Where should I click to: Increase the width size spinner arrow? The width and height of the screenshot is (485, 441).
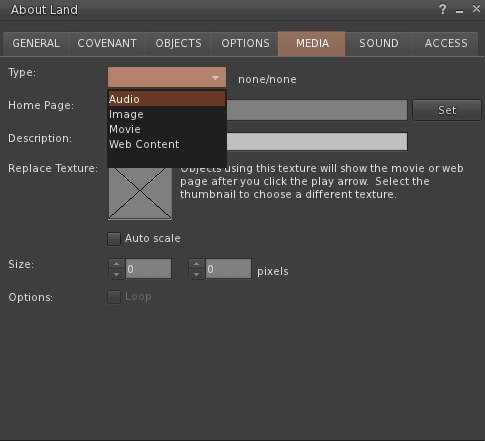coord(116,264)
